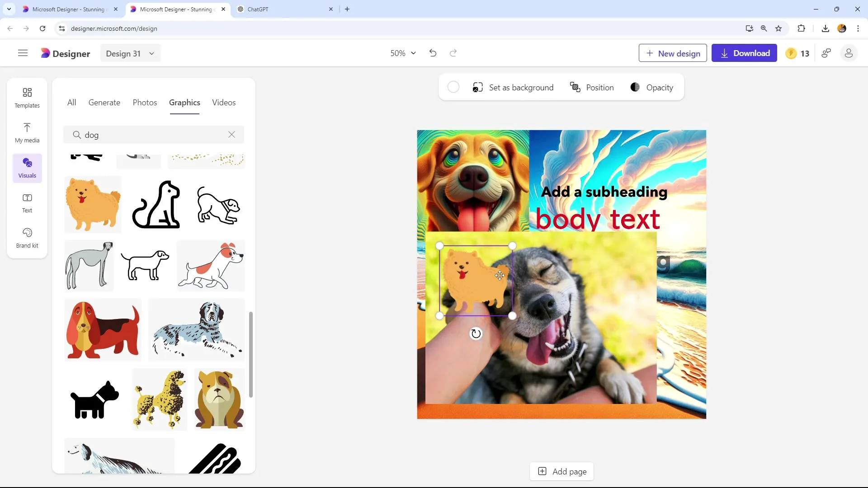This screenshot has height=488, width=868.
Task: Open the 50% zoom dropdown
Action: coord(403,53)
